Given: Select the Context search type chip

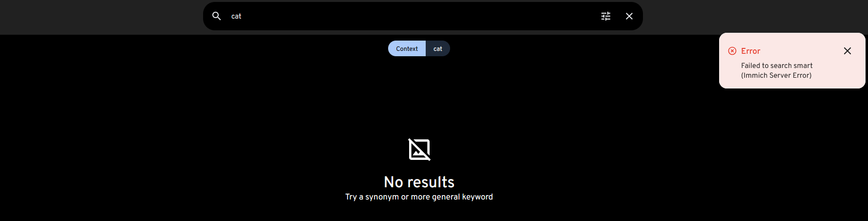Looking at the screenshot, I should (407, 48).
